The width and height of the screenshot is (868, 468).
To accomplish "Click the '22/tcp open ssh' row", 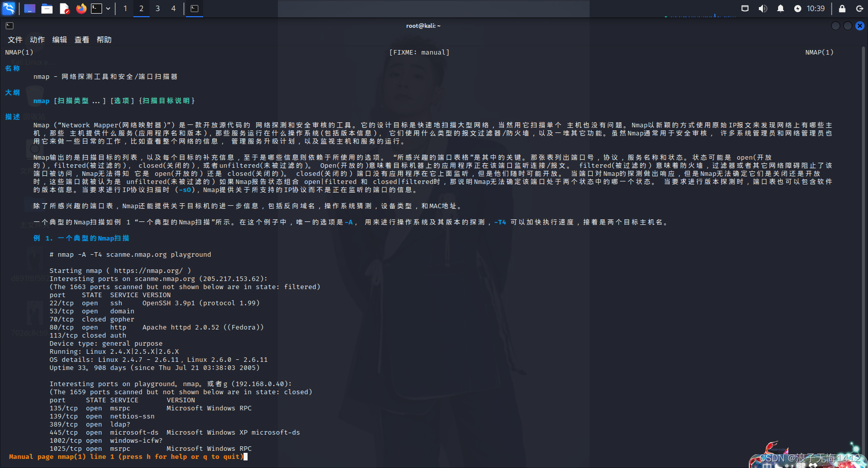I will coord(155,303).
